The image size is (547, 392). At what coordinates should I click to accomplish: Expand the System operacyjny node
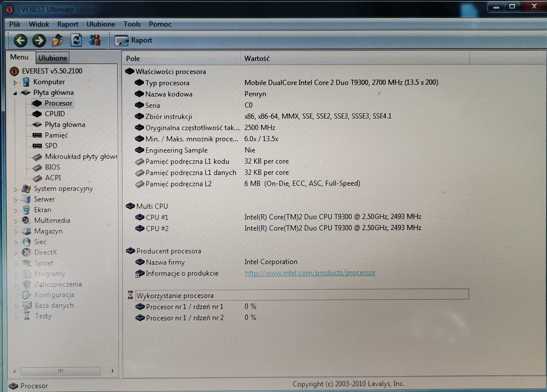pyautogui.click(x=16, y=189)
